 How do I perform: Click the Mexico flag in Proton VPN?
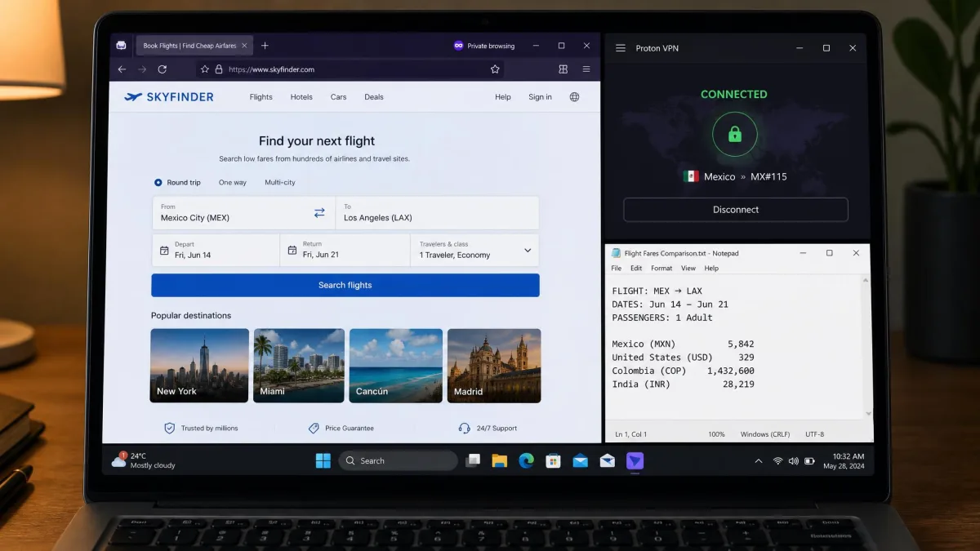[691, 176]
